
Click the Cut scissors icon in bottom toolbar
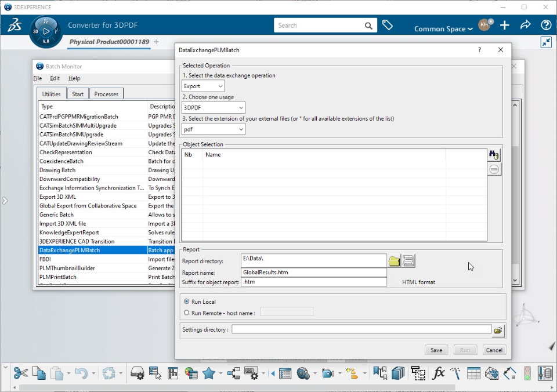coord(21,373)
